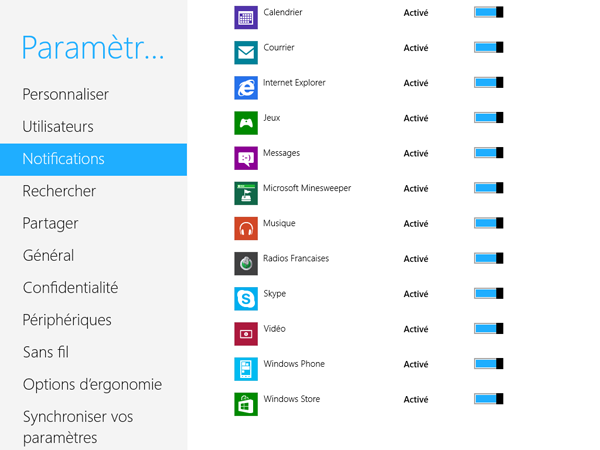
Task: Click the Microsoft Minesweeper icon
Action: click(x=246, y=193)
